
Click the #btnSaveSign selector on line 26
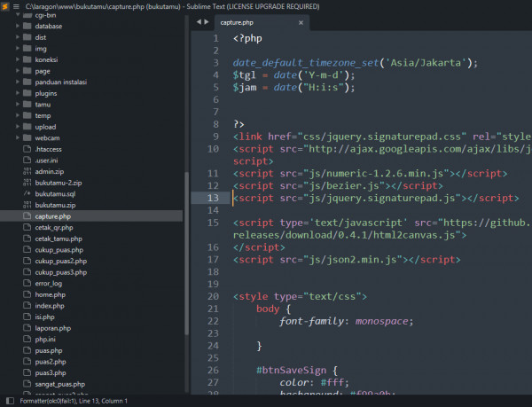pyautogui.click(x=291, y=371)
